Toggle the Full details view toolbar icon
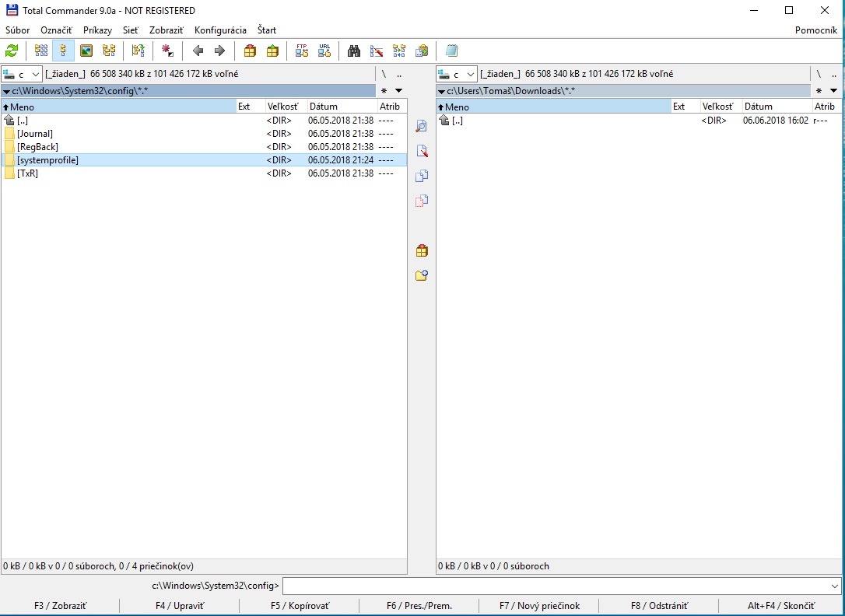This screenshot has width=845, height=616. pos(63,51)
